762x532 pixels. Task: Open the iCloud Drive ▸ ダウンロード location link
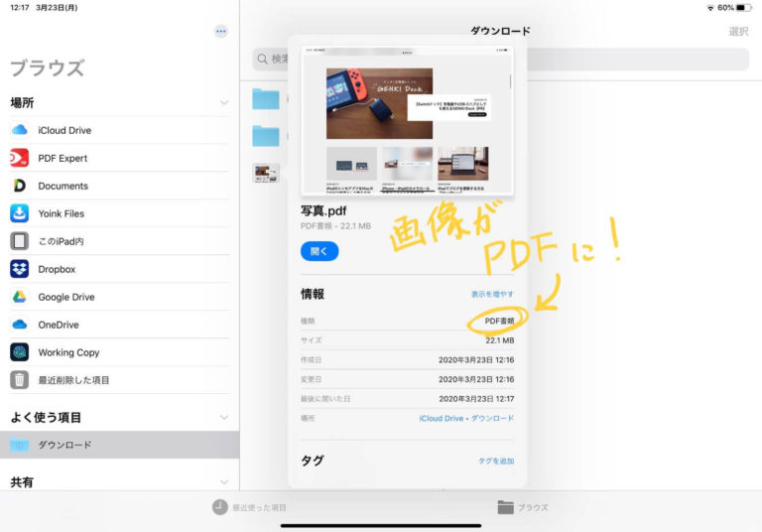pos(466,418)
